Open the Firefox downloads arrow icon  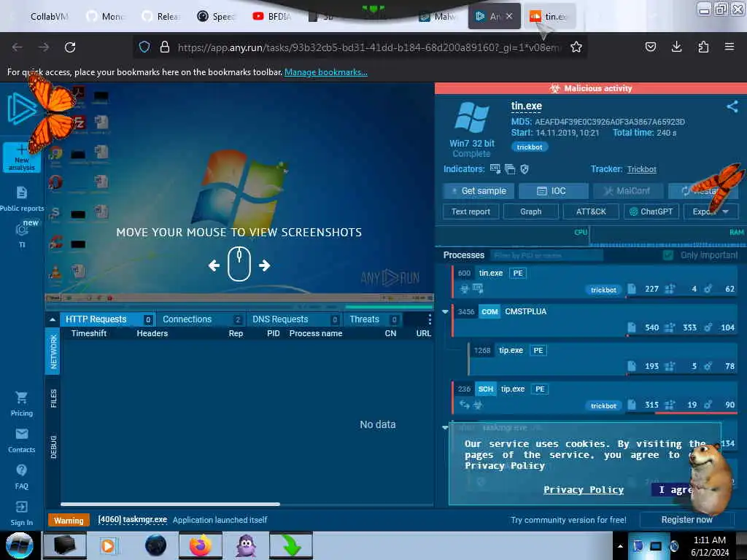coord(676,47)
